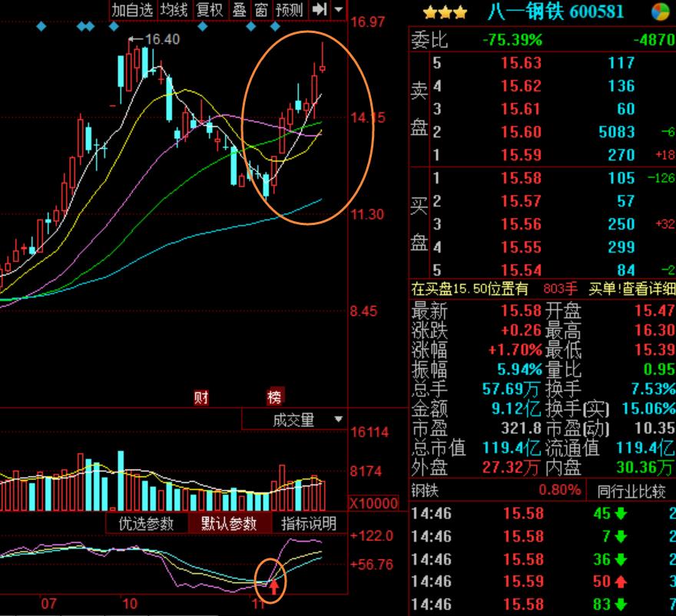Image resolution: width=676 pixels, height=616 pixels.
Task: Open 同行业比较 industry comparison
Action: pyautogui.click(x=631, y=491)
